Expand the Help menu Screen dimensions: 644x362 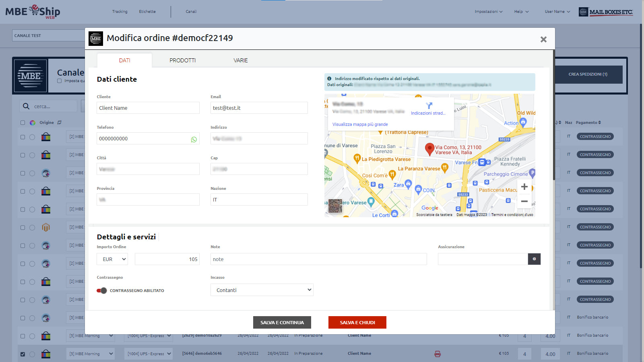521,12
